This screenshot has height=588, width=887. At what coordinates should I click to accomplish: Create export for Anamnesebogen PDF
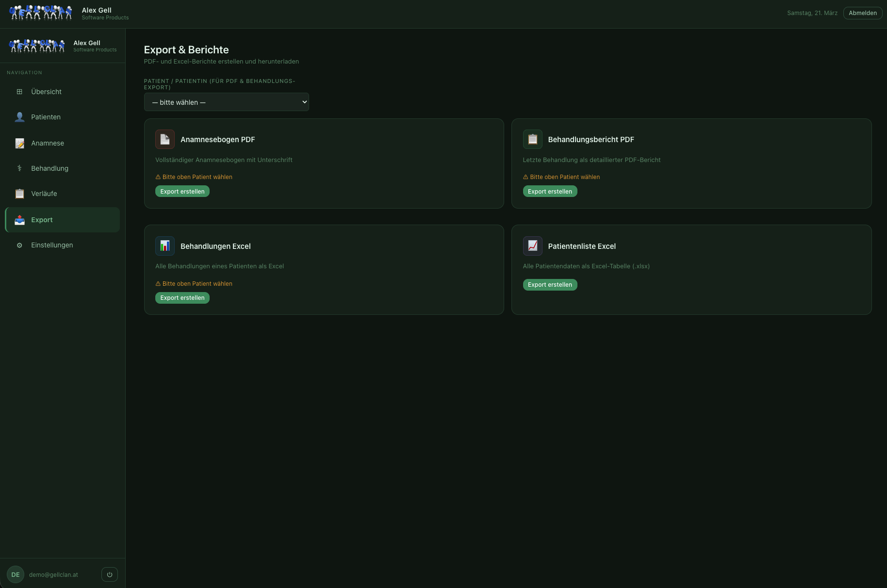[x=182, y=191]
